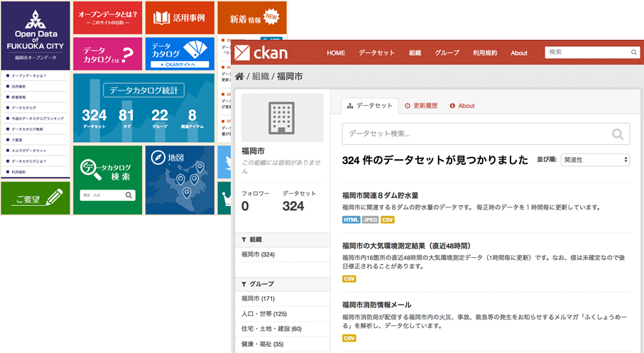Select データセット in the top navigation
Image resolution: width=644 pixels, height=353 pixels.
(376, 53)
